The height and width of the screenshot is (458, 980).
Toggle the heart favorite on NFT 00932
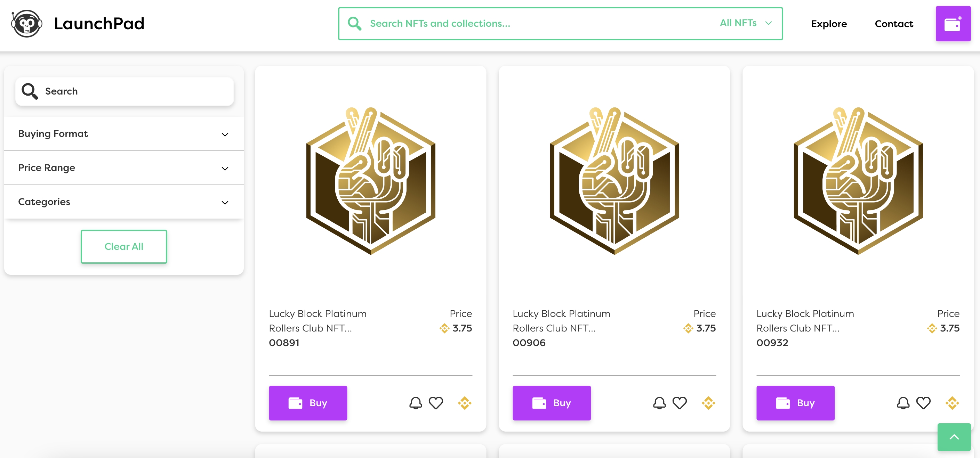click(x=923, y=402)
